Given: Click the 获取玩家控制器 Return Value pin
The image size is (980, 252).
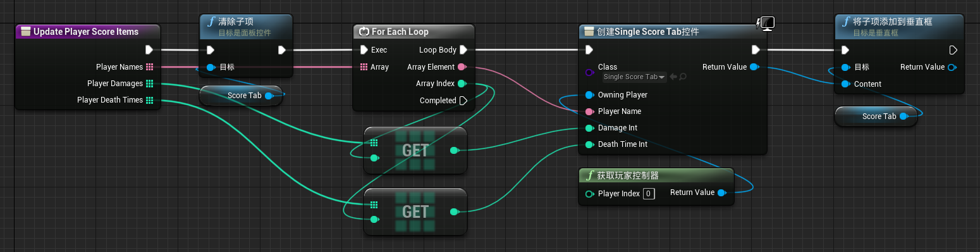Looking at the screenshot, I should tap(721, 192).
